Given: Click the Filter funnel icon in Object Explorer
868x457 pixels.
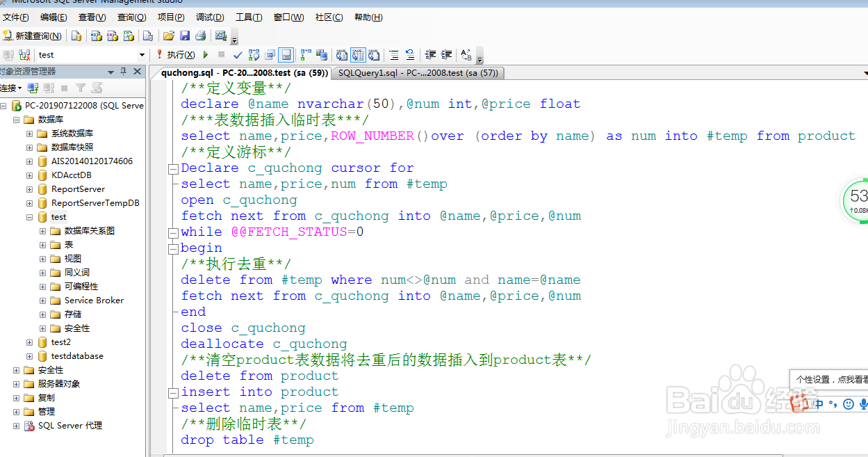Looking at the screenshot, I should pyautogui.click(x=81, y=88).
